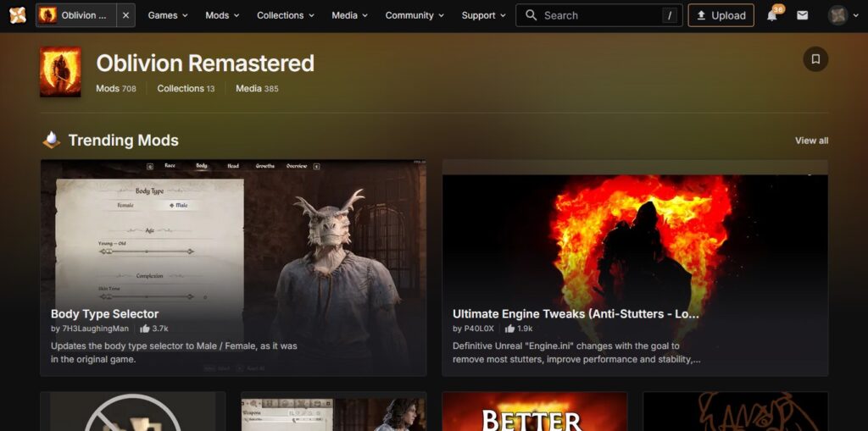Open the BETTER mod card thumbnail
This screenshot has width=868, height=431.
coord(535,412)
